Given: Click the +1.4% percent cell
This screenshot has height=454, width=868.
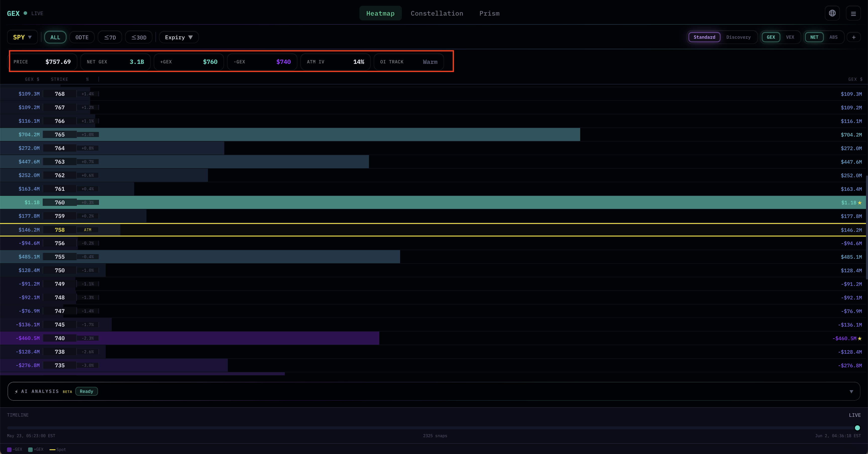Looking at the screenshot, I should click(88, 94).
